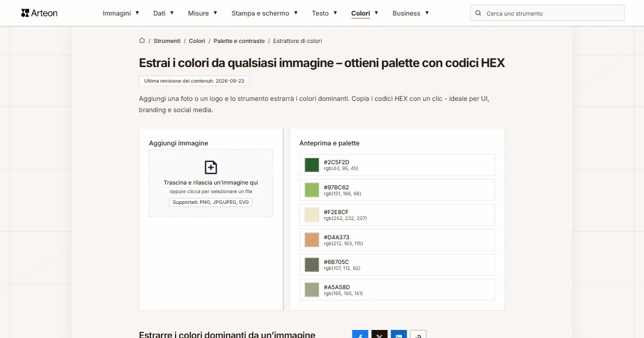
Task: Click the rgb(151, 188, 98) value
Action: [342, 194]
